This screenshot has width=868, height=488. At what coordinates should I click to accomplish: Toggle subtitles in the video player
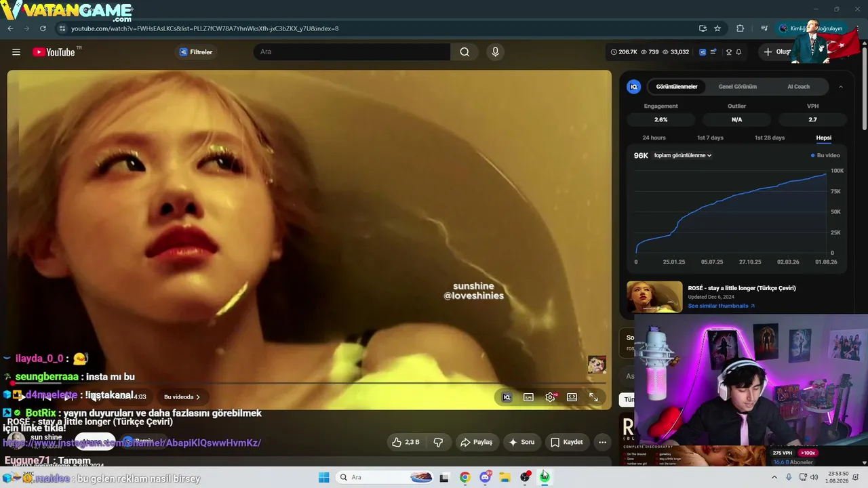point(528,397)
